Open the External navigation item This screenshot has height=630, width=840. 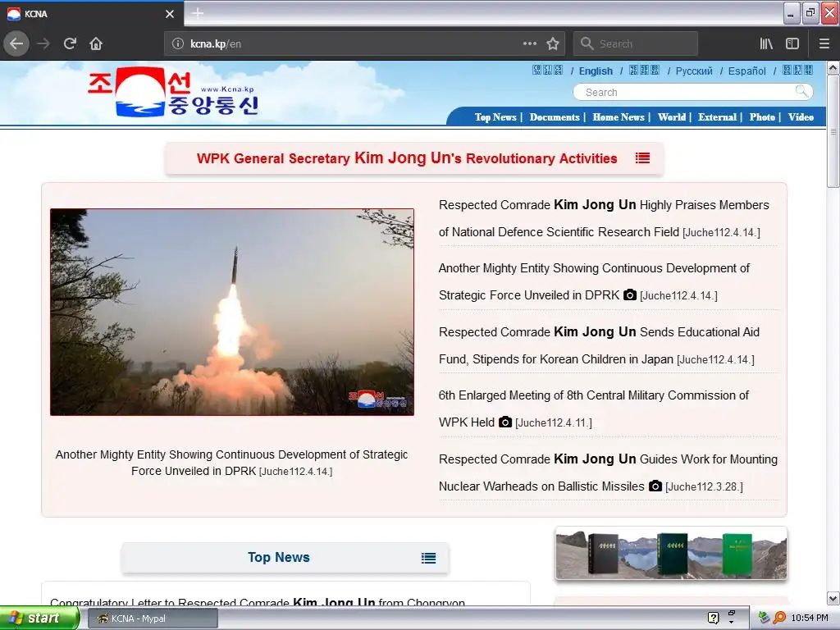click(717, 116)
